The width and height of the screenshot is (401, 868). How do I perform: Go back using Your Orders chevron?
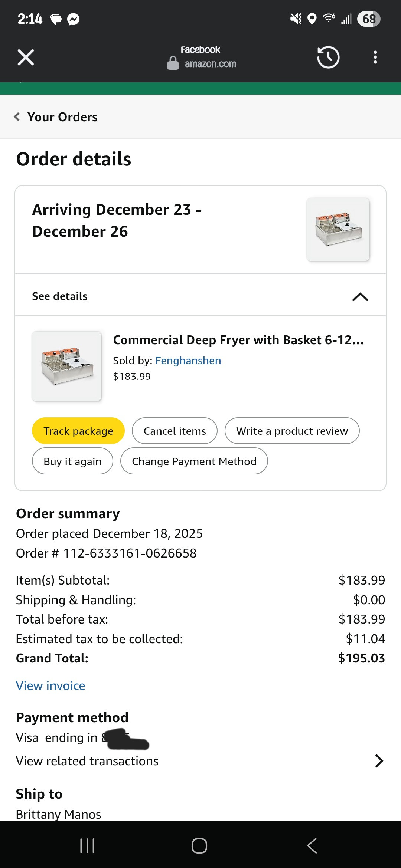[17, 117]
